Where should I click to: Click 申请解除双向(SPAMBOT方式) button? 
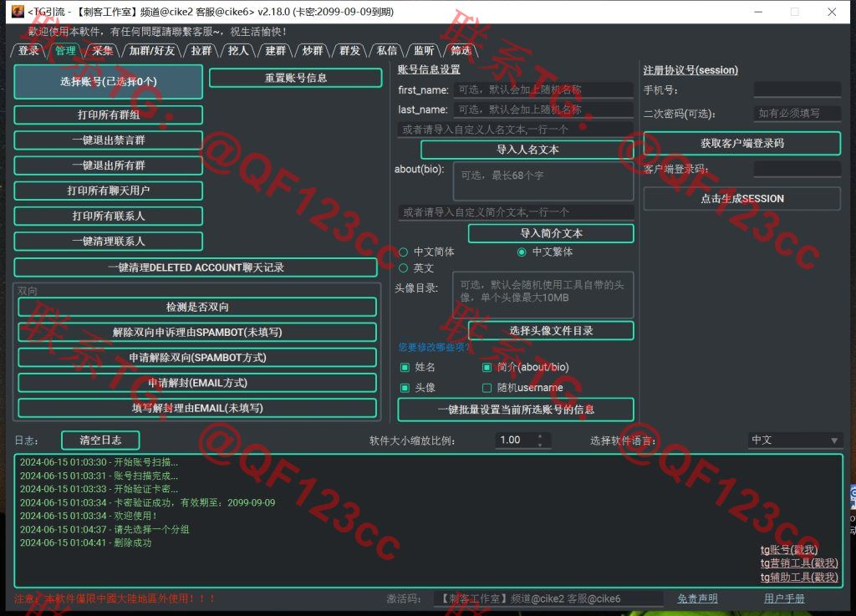pos(197,358)
